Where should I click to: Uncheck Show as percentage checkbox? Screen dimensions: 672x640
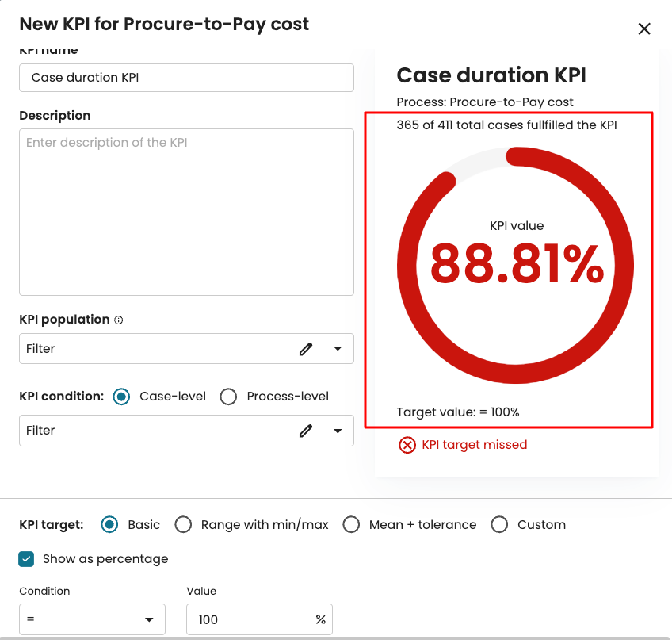click(28, 559)
